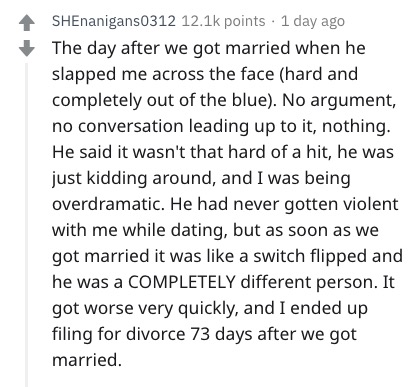Image resolution: width=413 pixels, height=387 pixels.
Task: Click the word 'overdramatic' in the comment
Action: tap(106, 204)
